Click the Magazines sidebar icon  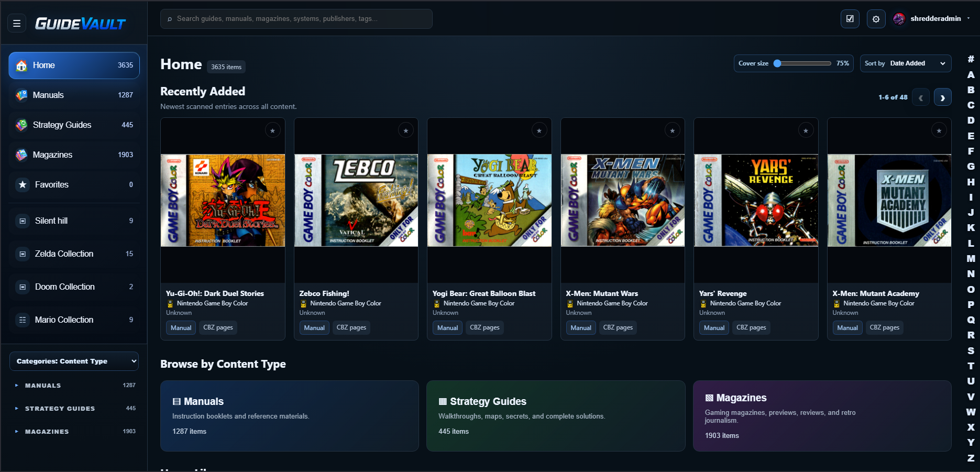(x=21, y=155)
